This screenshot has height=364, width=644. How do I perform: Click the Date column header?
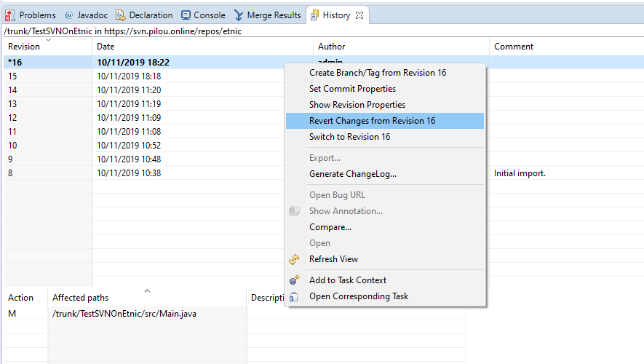point(106,47)
